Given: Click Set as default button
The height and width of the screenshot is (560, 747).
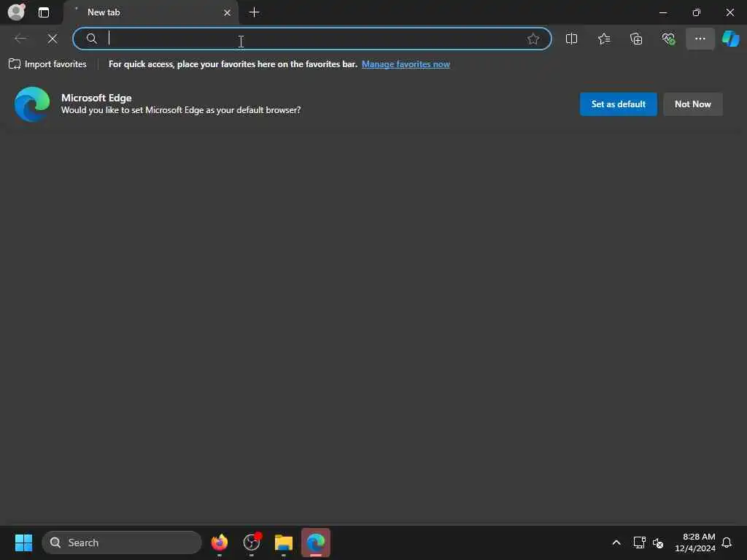Looking at the screenshot, I should point(619,104).
